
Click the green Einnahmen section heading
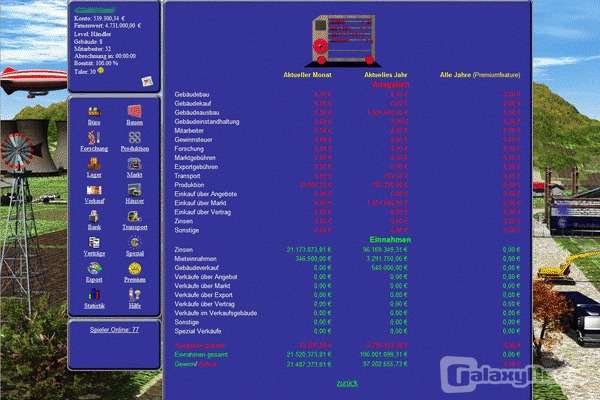[390, 240]
